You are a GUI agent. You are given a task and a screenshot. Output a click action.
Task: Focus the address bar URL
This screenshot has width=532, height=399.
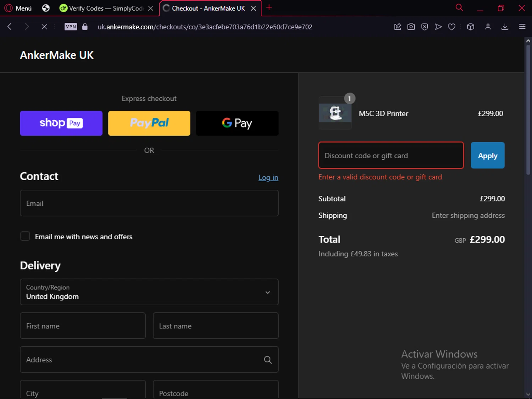point(205,27)
